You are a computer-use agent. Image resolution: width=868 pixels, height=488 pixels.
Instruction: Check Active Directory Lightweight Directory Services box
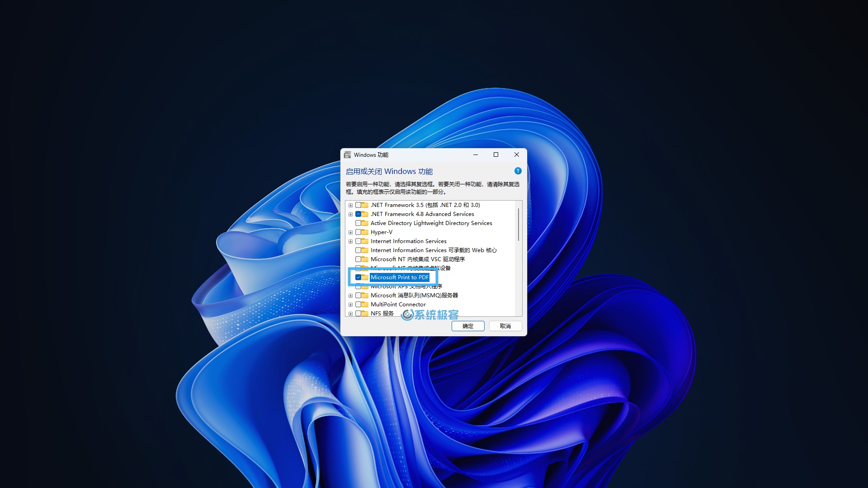click(x=358, y=223)
